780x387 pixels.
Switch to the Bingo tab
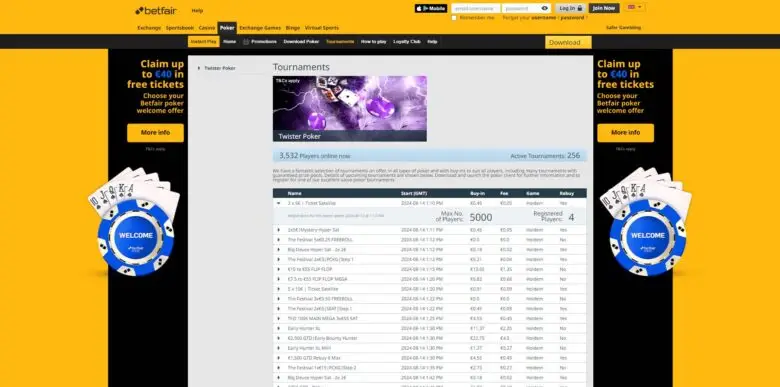pos(293,28)
